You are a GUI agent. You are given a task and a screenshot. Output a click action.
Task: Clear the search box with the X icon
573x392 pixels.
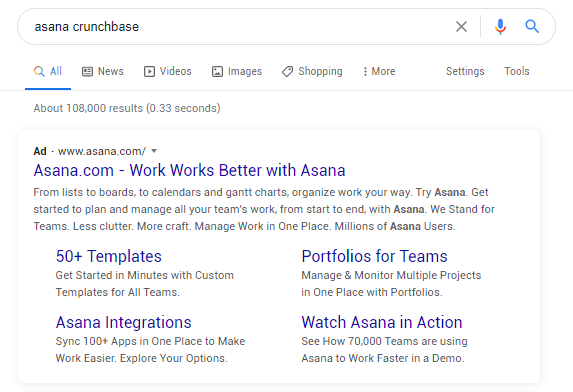461,27
